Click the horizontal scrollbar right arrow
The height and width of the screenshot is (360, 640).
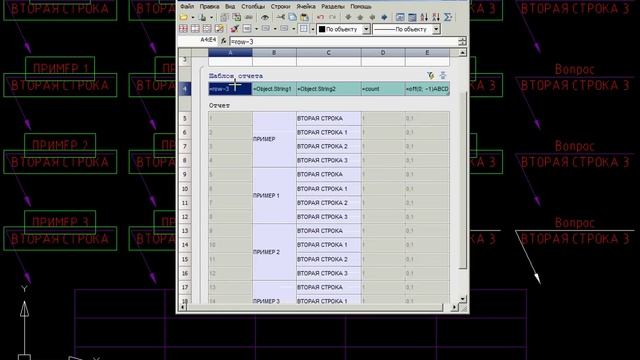point(454,307)
